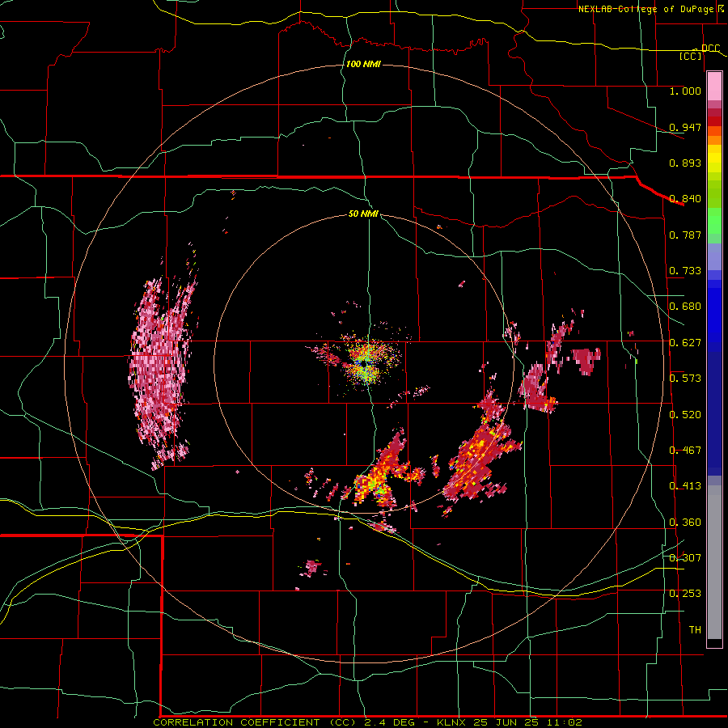Select the 0.893 scale value
Image resolution: width=728 pixels, height=728 pixels.
coord(685,163)
